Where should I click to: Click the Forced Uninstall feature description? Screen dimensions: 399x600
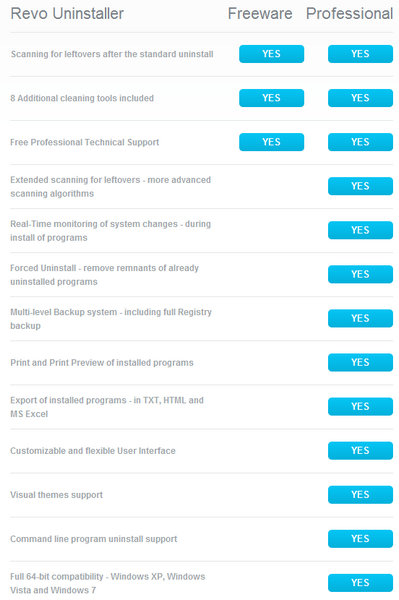[x=104, y=275]
